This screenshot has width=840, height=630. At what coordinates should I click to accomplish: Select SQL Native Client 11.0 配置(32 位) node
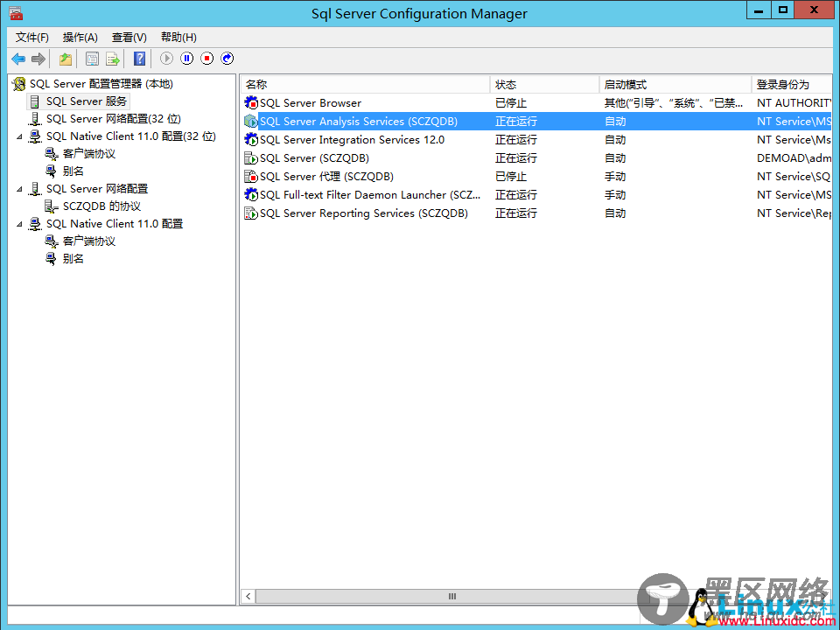[x=130, y=136]
